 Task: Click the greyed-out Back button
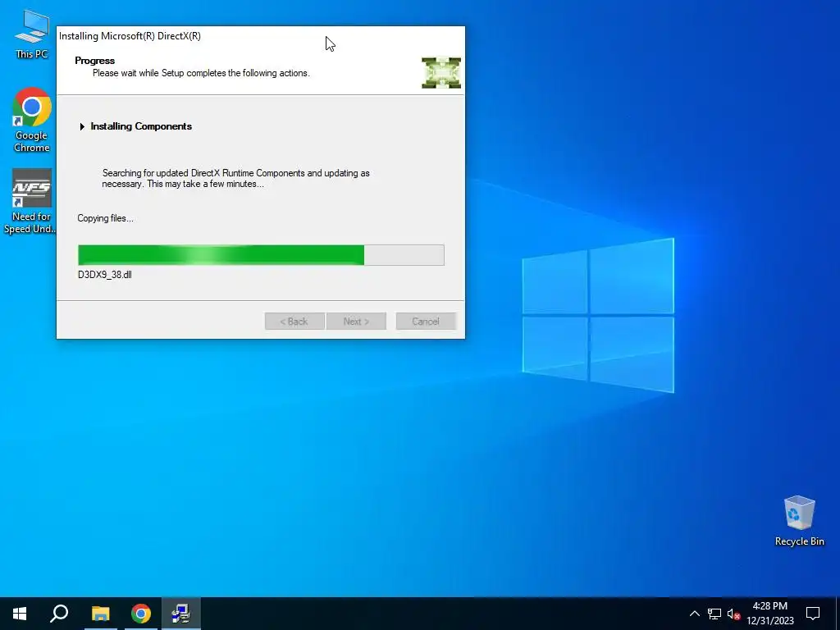[x=294, y=322]
